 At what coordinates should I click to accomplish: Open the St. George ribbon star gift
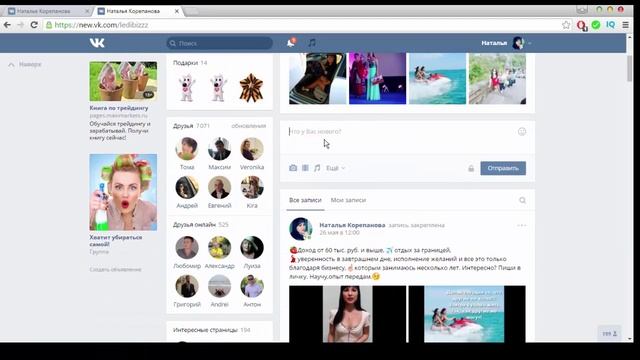pos(251,88)
